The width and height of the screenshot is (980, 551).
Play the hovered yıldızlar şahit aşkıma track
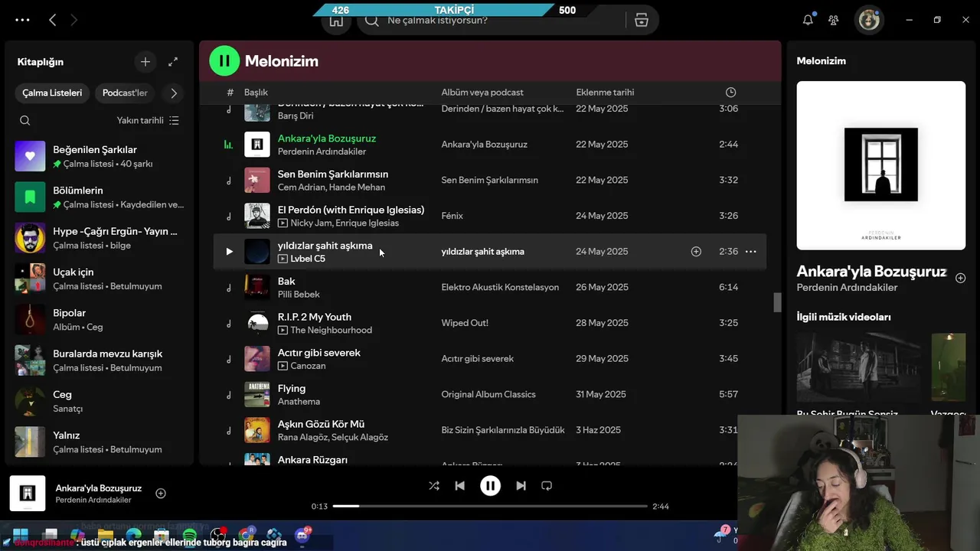pyautogui.click(x=229, y=251)
